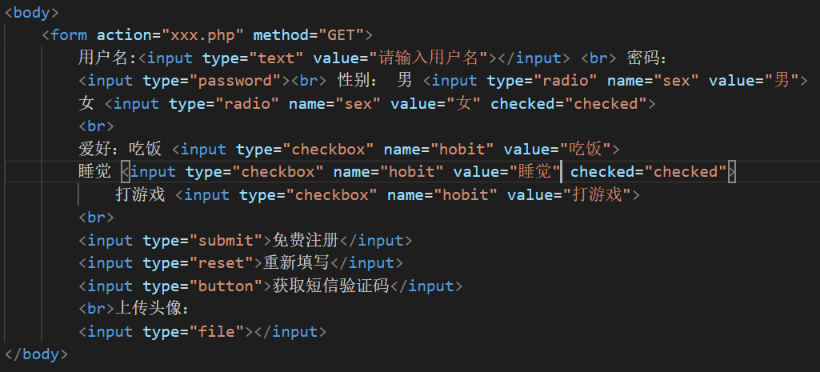The width and height of the screenshot is (820, 372).
Task: Click the standalone <br> below the 女 radio line
Action: tap(96, 127)
